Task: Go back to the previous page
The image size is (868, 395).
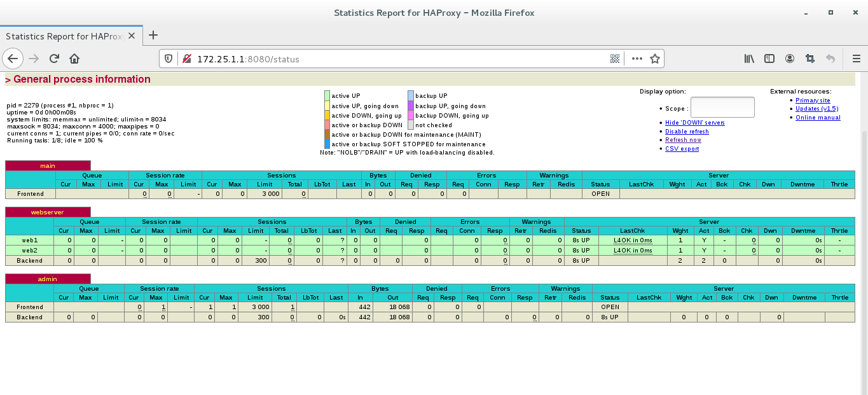Action: (13, 59)
